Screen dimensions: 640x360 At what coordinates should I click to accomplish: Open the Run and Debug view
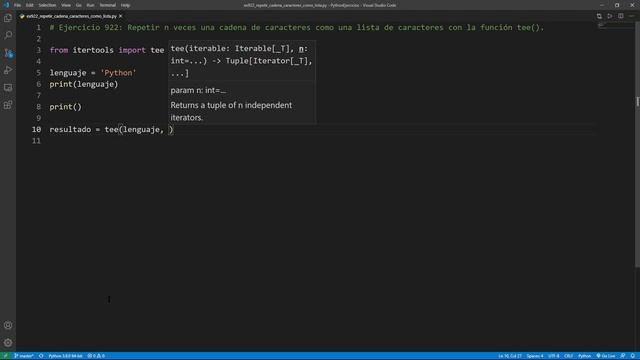click(8, 70)
